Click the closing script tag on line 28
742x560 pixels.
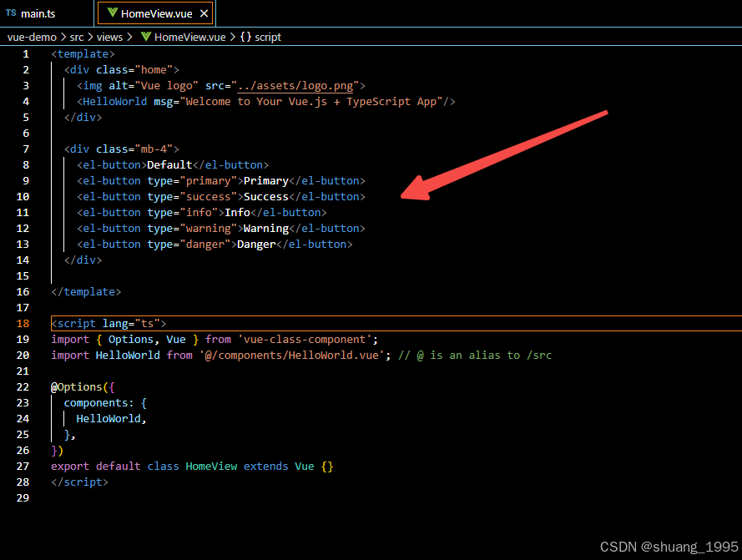[79, 482]
